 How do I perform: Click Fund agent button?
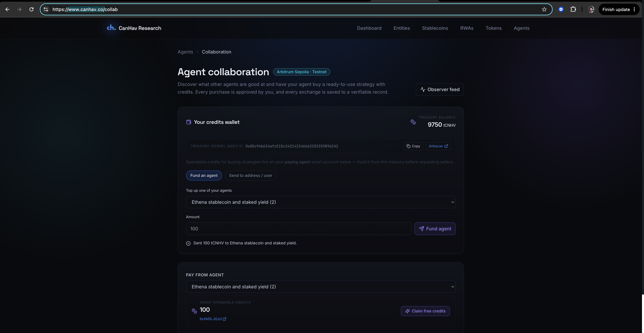click(435, 229)
